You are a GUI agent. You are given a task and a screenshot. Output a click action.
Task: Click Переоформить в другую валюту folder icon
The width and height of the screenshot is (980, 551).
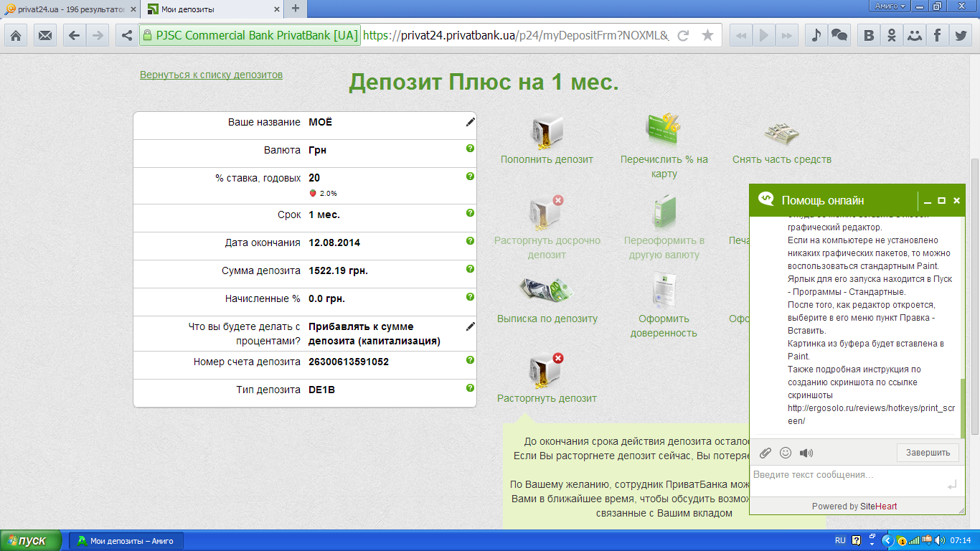[664, 212]
